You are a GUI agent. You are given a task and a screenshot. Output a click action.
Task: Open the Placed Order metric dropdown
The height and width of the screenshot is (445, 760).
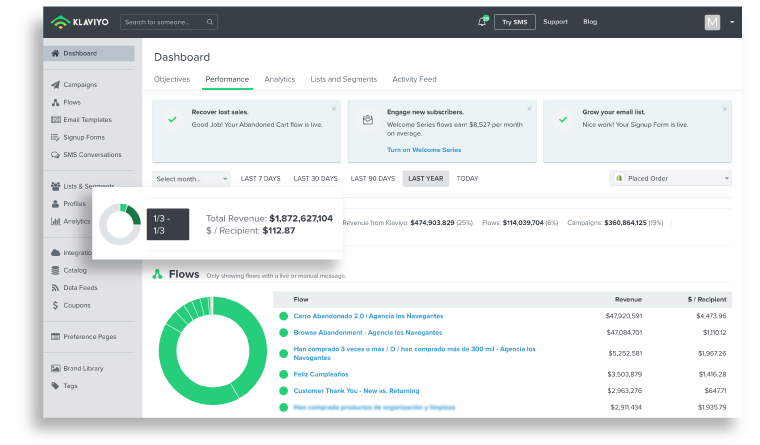(670, 178)
